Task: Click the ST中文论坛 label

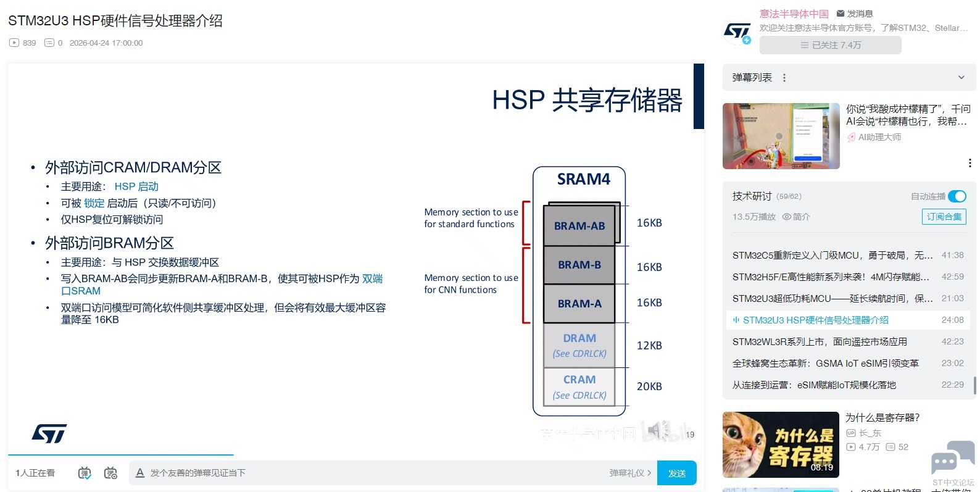Action: coord(953,483)
